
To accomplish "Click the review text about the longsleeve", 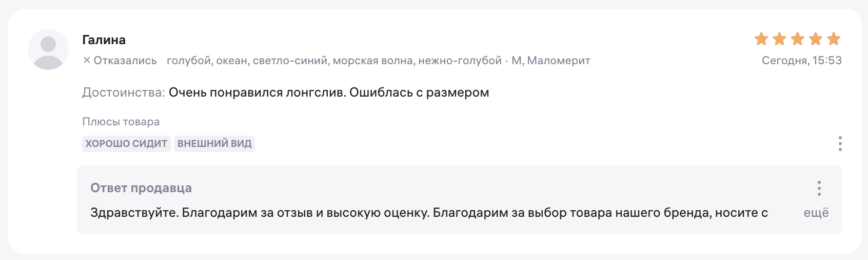I will 329,92.
